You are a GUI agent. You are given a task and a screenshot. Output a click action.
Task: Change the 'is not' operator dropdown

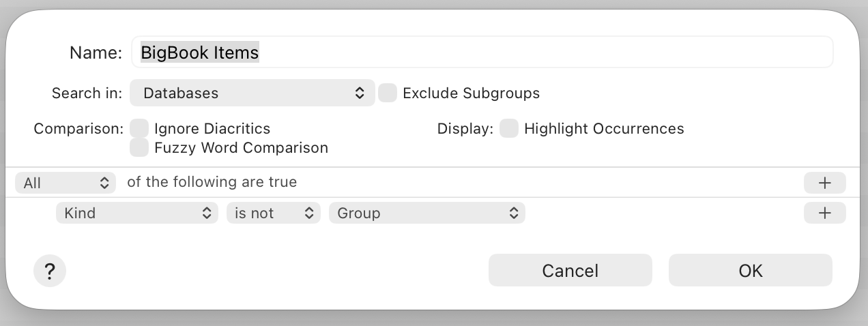273,213
